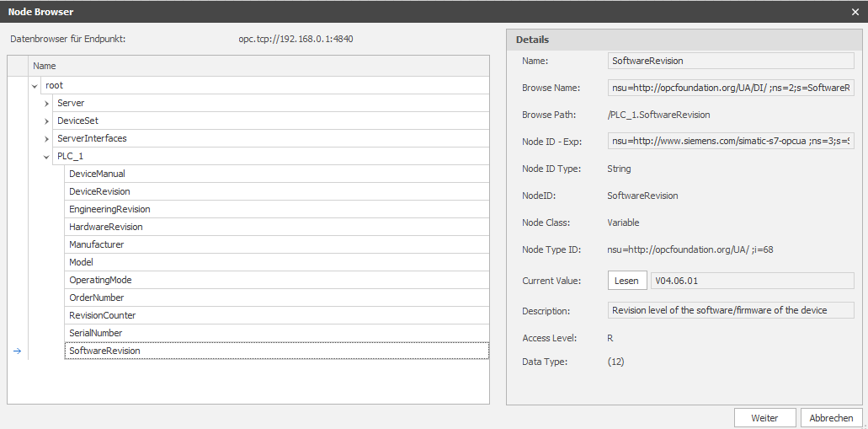
Task: Click the Node ID - Exp field
Action: point(731,141)
